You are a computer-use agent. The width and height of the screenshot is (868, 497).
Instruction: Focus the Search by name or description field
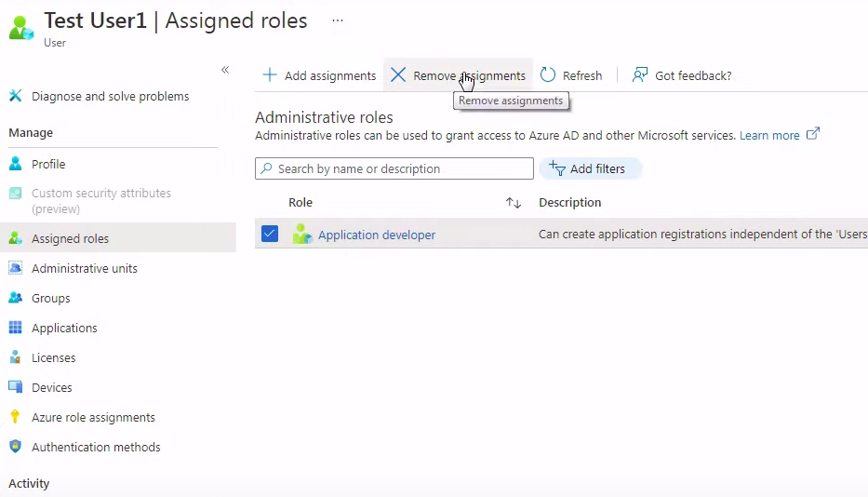click(x=394, y=168)
